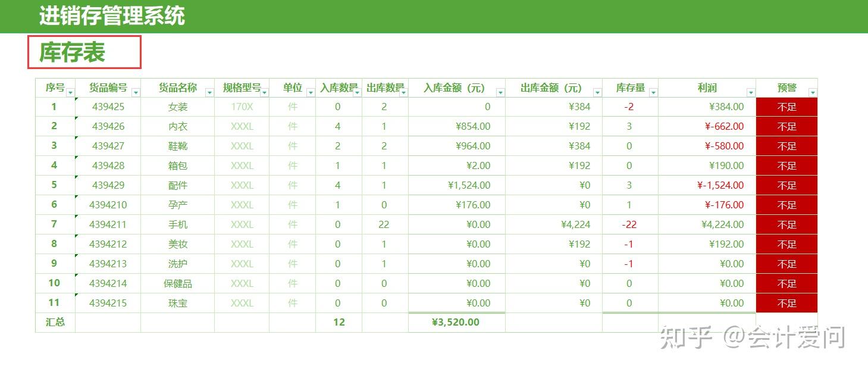The width and height of the screenshot is (868, 372).
Task: Select cell with product code 4394210
Action: click(108, 205)
